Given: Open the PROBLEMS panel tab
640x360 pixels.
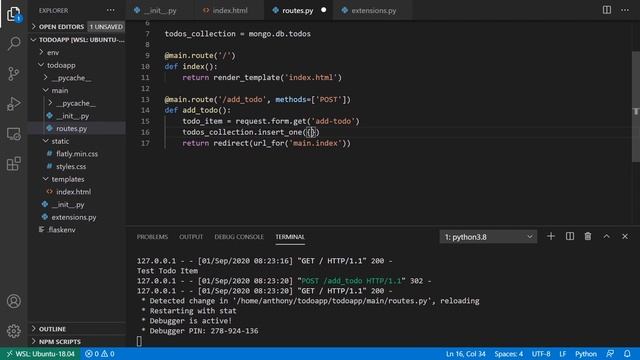Looking at the screenshot, I should (x=152, y=237).
